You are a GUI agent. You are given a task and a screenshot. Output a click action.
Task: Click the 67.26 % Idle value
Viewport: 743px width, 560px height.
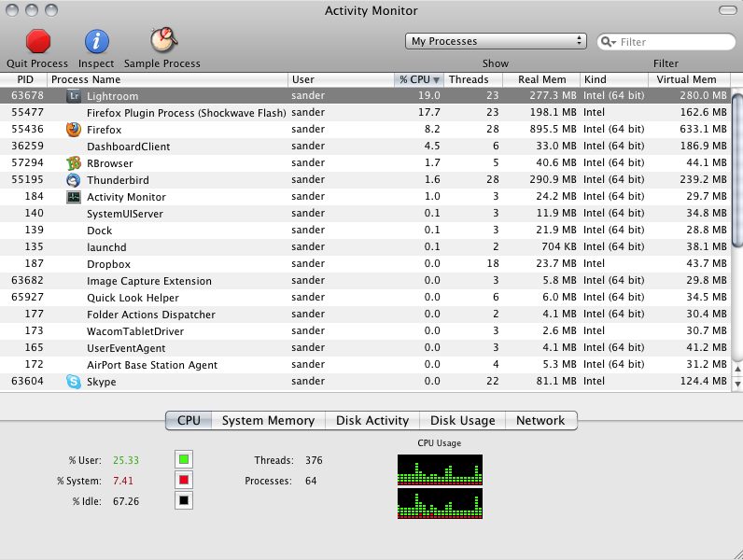(x=126, y=501)
